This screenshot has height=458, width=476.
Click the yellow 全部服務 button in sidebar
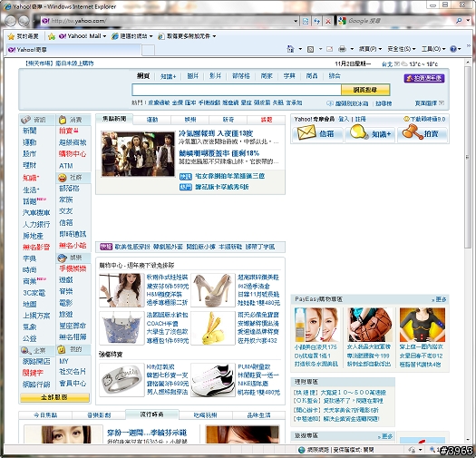point(54,397)
